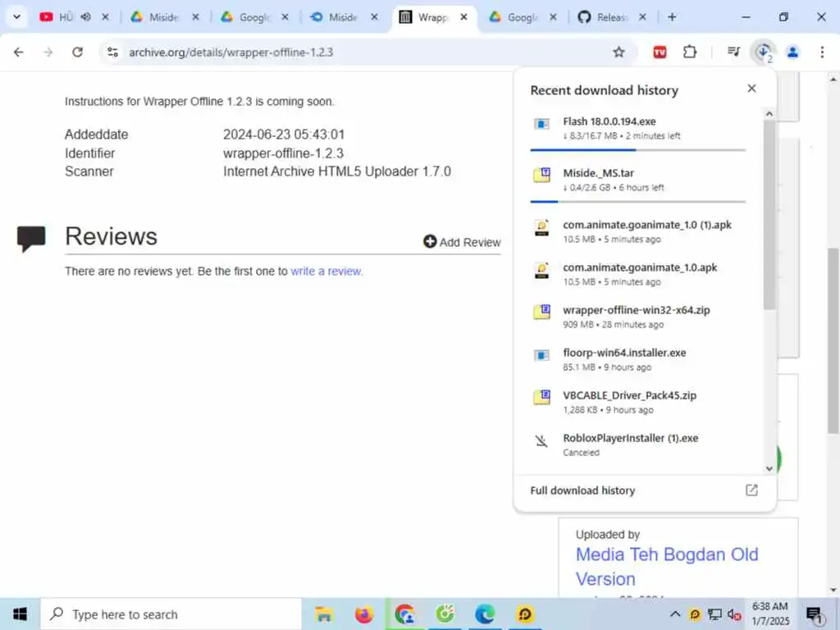
Task: Click the download list scrollbar thumb
Action: [769, 214]
